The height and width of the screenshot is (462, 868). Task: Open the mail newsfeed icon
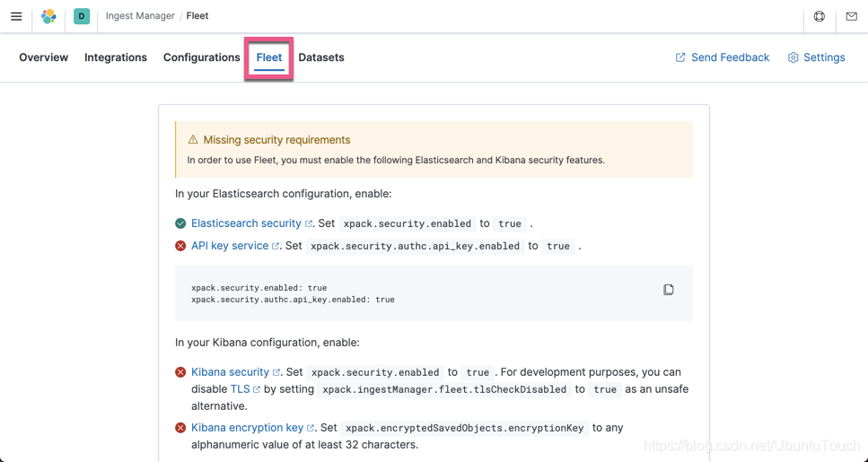tap(851, 16)
